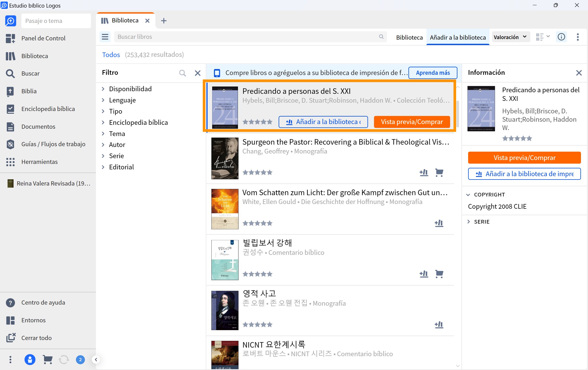The width and height of the screenshot is (588, 370).
Task: Add 영적 사고 to print library
Action: point(439,325)
